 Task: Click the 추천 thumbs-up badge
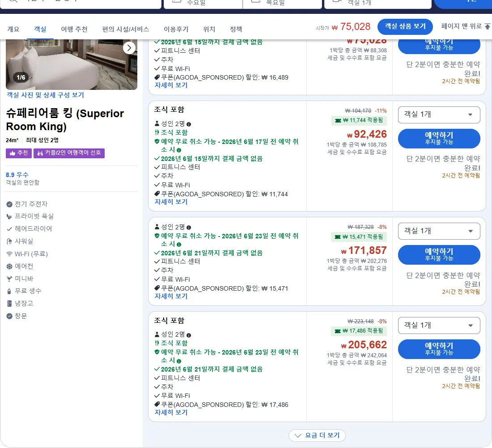[18, 153]
